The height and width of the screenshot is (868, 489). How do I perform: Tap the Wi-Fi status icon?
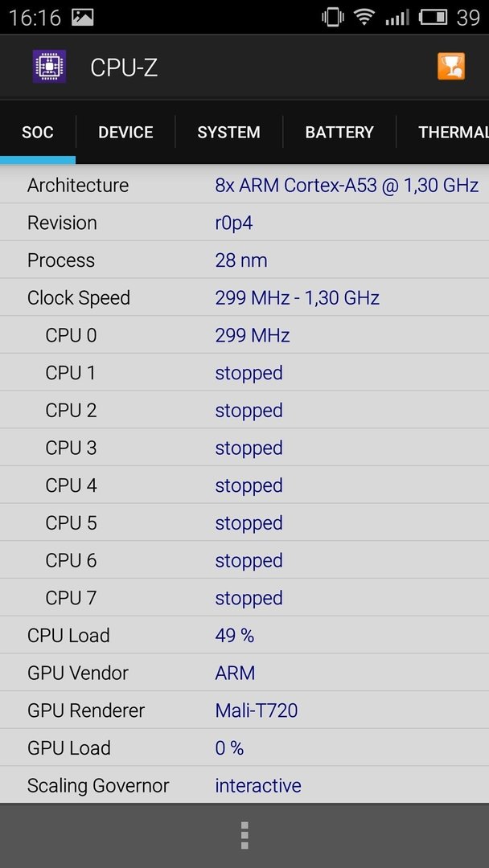pos(364,18)
